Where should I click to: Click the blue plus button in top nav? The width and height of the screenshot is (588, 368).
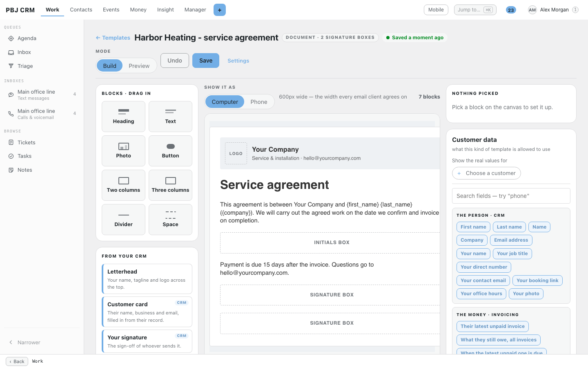[x=219, y=10]
